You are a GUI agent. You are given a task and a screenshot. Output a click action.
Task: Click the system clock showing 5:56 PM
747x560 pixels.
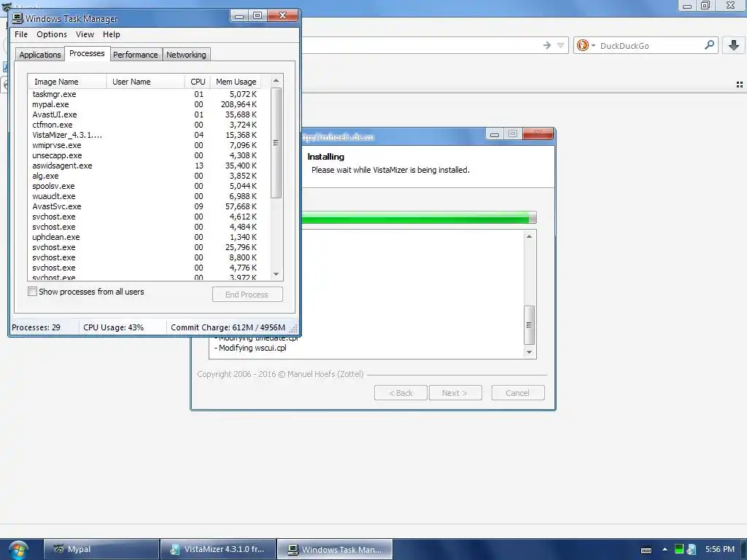[x=720, y=549]
